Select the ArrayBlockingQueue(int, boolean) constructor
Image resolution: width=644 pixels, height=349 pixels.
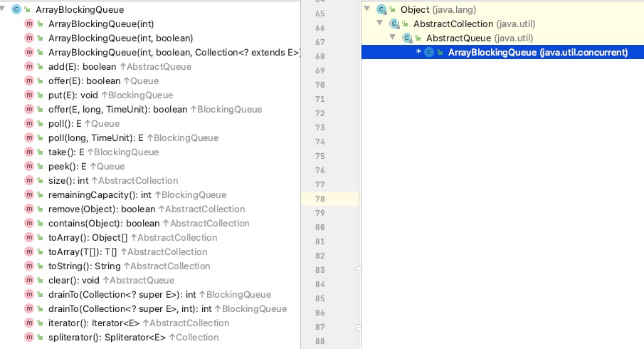tap(120, 38)
